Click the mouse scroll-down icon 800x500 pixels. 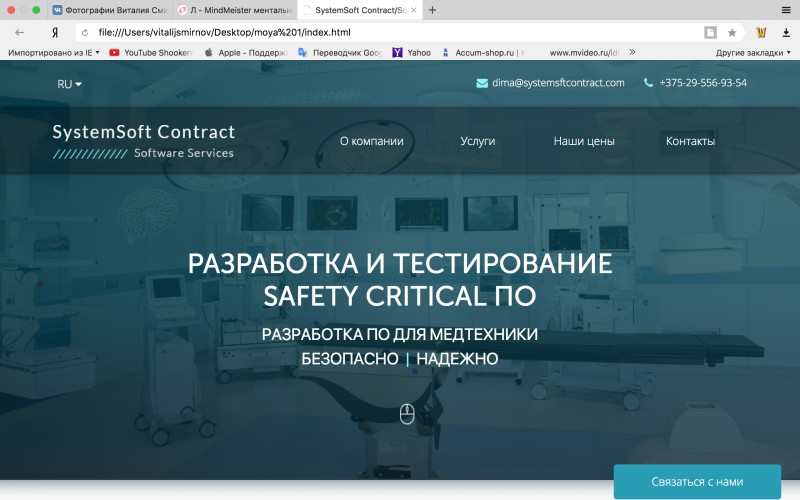407,414
